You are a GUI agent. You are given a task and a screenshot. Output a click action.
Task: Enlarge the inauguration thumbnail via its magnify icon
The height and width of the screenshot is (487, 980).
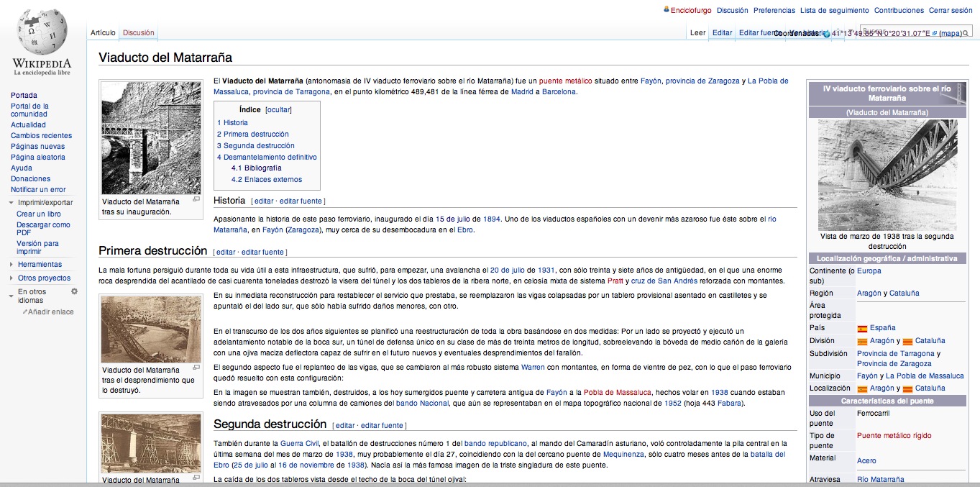click(x=196, y=199)
